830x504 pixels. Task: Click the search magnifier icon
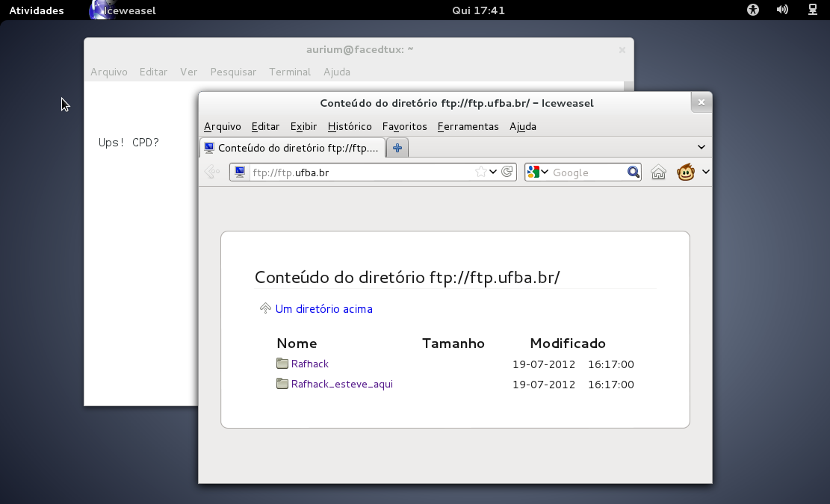pyautogui.click(x=633, y=172)
